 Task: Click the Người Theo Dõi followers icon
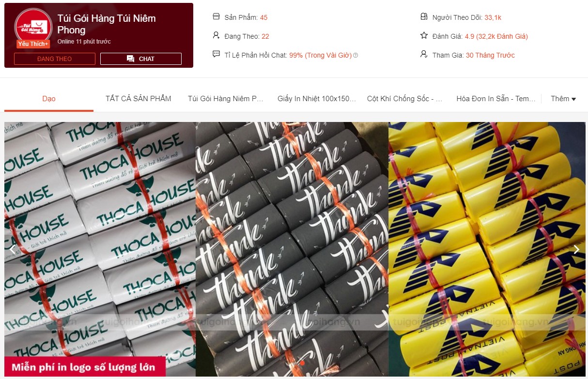[424, 17]
